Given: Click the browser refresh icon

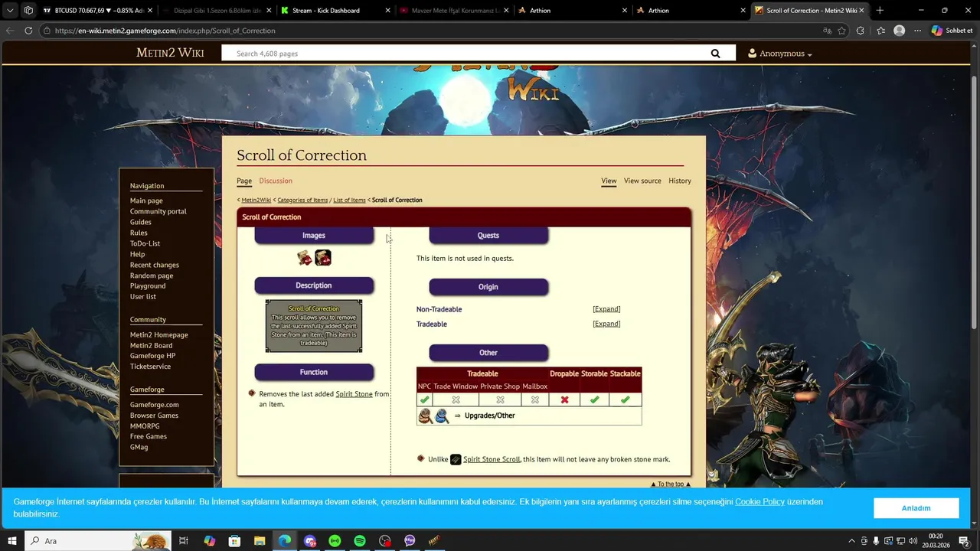Looking at the screenshot, I should (28, 31).
